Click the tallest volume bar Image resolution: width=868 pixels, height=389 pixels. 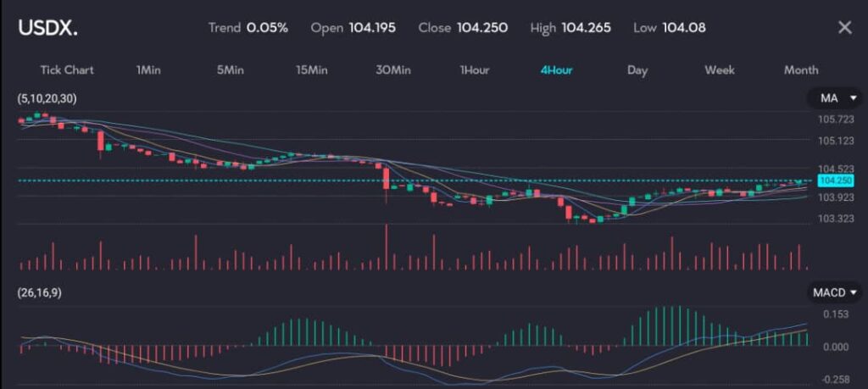pyautogui.click(x=386, y=247)
